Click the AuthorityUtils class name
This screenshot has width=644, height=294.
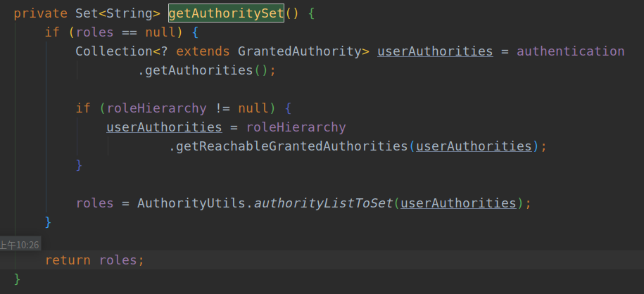(191, 203)
